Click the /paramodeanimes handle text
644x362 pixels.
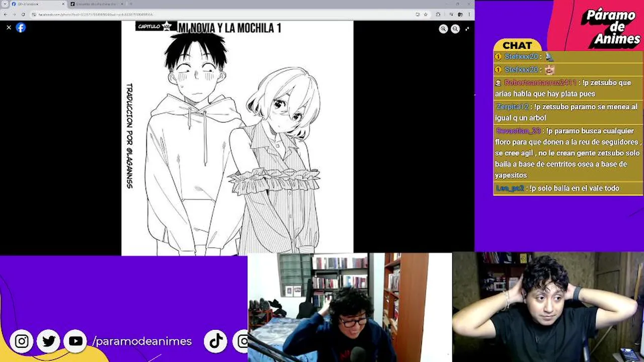click(142, 341)
